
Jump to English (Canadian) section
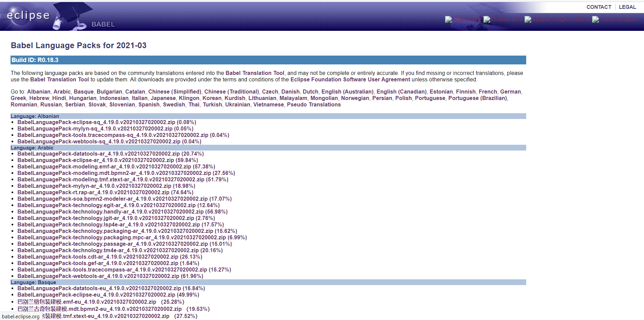coord(402,92)
